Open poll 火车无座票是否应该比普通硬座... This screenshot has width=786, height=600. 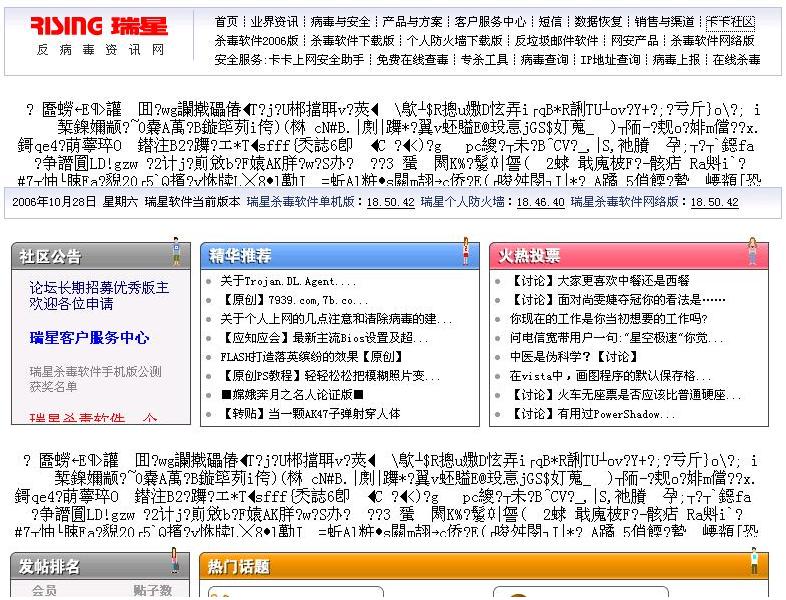[x=625, y=395]
